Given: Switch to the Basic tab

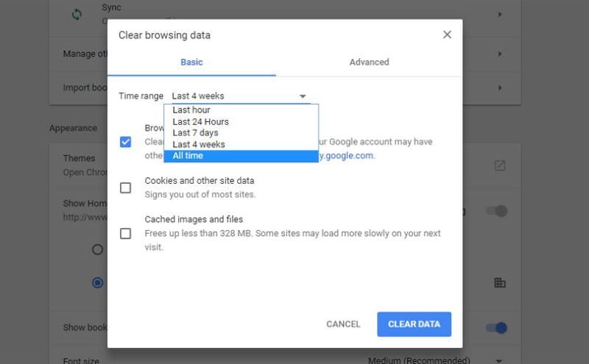Looking at the screenshot, I should [x=191, y=62].
